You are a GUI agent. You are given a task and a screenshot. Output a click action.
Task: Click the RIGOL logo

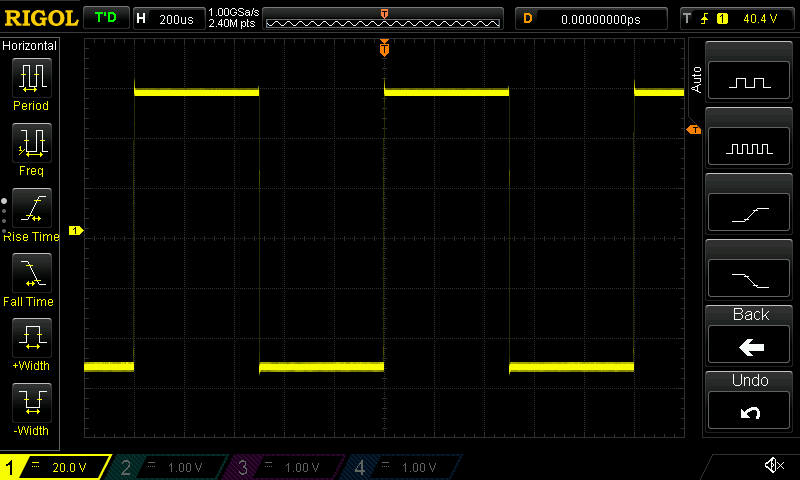click(x=41, y=18)
